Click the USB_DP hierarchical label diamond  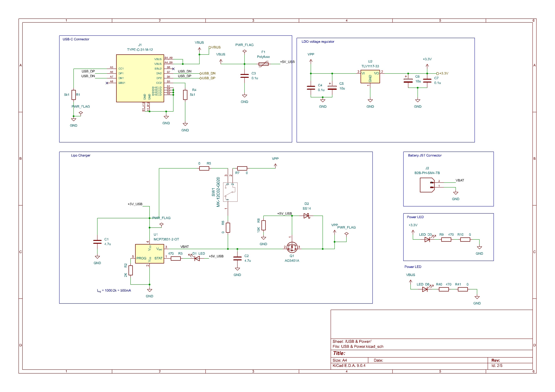point(201,78)
